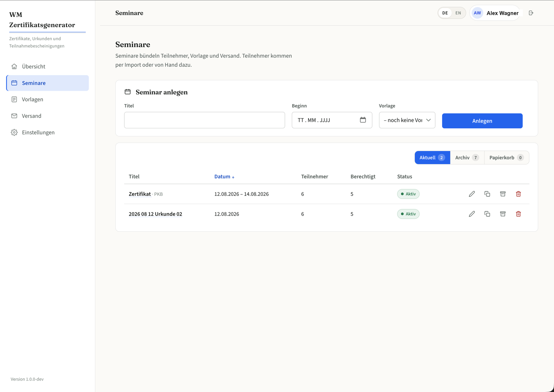
Task: Open the Vorlagen page
Action: [x=47, y=99]
